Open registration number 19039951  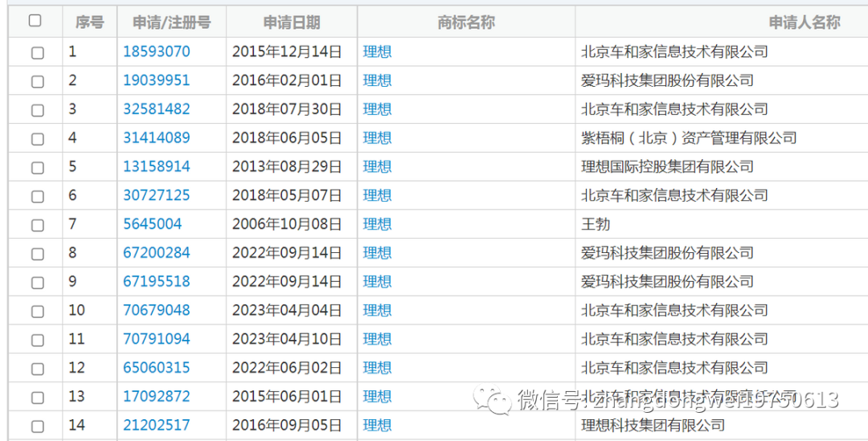[x=156, y=80]
